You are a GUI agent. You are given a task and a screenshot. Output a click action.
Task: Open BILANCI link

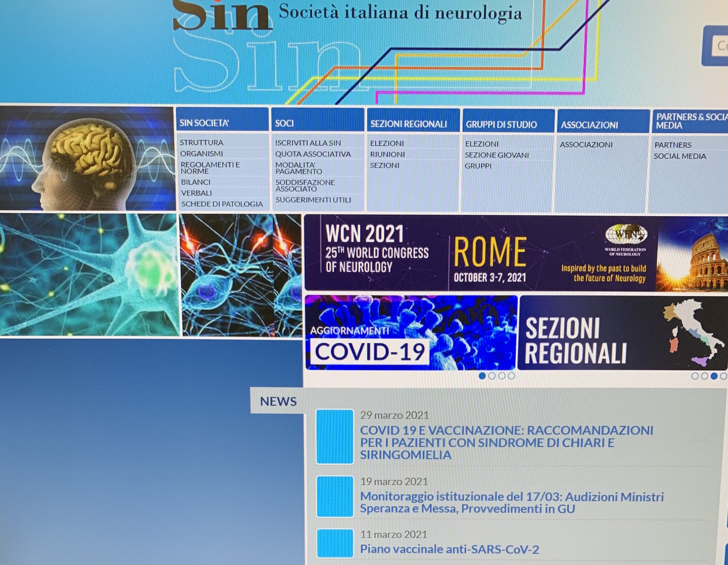pyautogui.click(x=196, y=182)
